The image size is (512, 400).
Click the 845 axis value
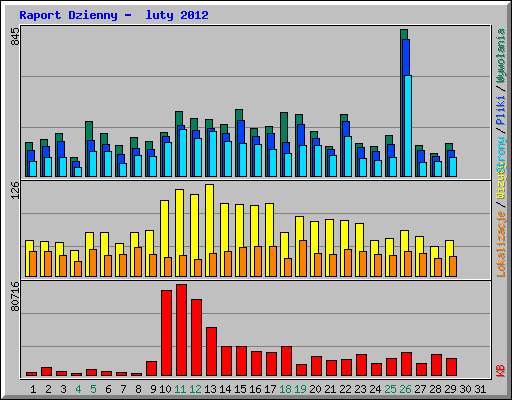pos(15,37)
